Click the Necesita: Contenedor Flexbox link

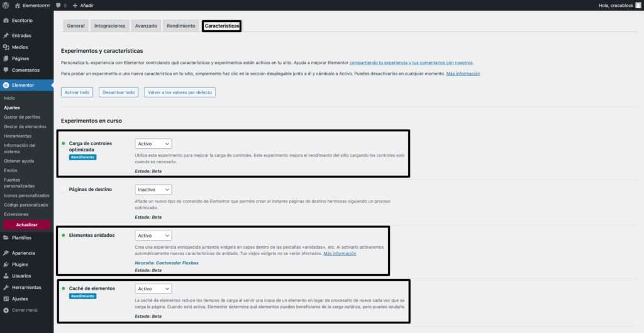click(166, 263)
